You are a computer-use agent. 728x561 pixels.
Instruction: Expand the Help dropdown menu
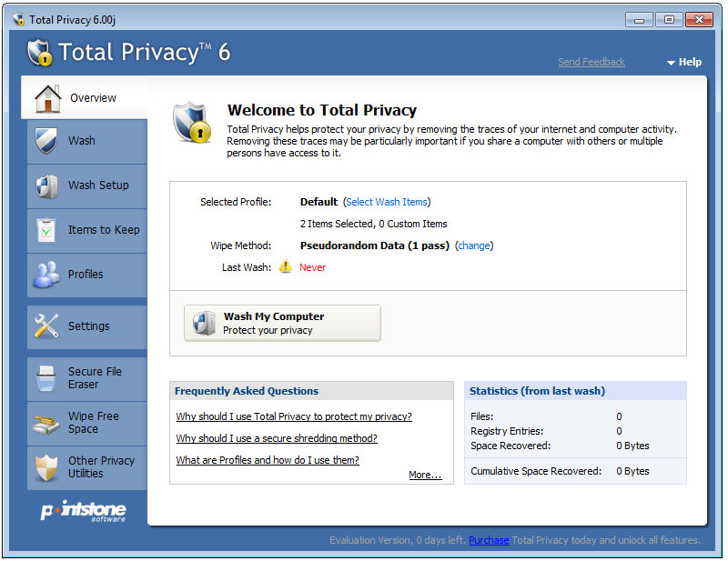pos(684,63)
